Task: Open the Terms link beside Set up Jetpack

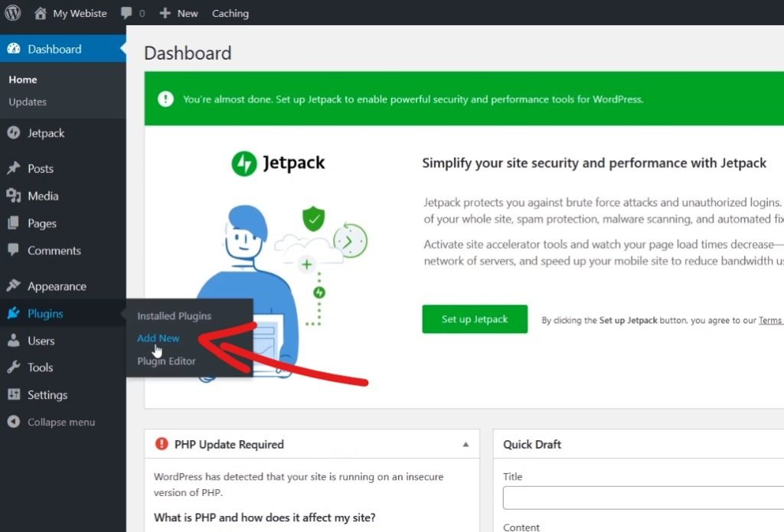Action: (x=770, y=321)
